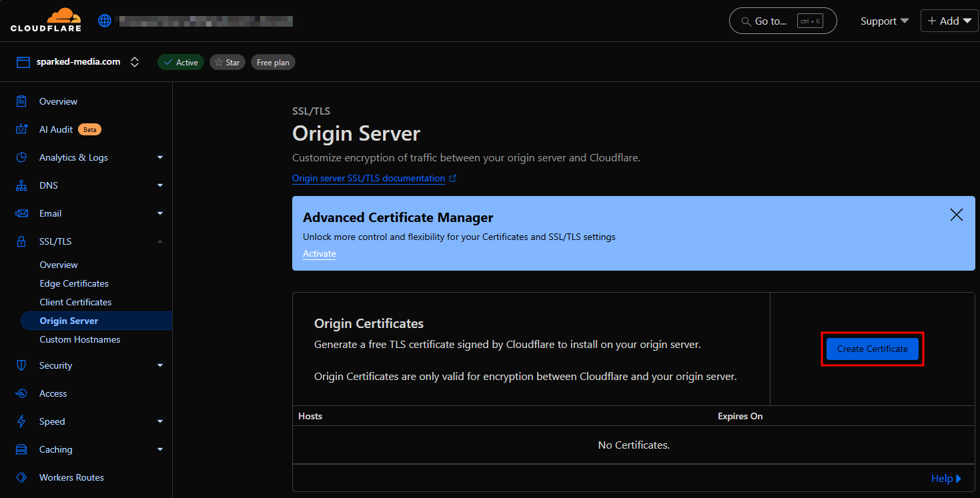
Task: Click Activate in the Advanced Certificate Manager banner
Action: point(320,254)
